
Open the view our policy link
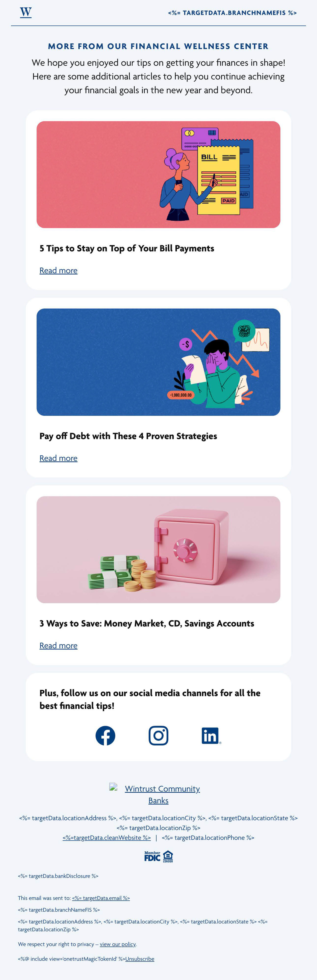point(118,944)
